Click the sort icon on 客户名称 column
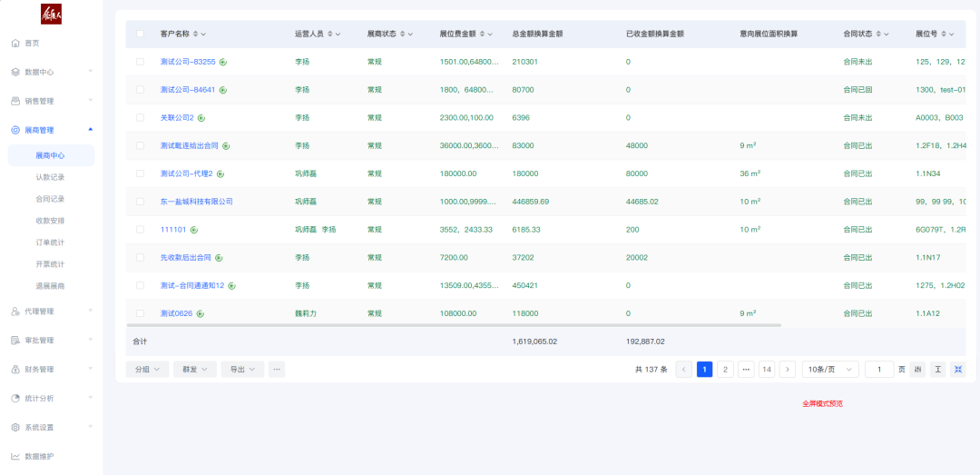The image size is (980, 475). [195, 34]
